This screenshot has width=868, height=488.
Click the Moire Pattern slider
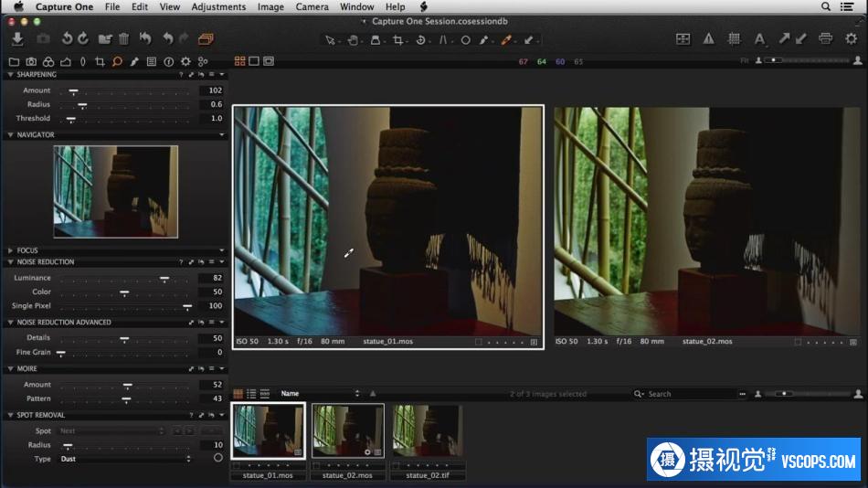125,398
